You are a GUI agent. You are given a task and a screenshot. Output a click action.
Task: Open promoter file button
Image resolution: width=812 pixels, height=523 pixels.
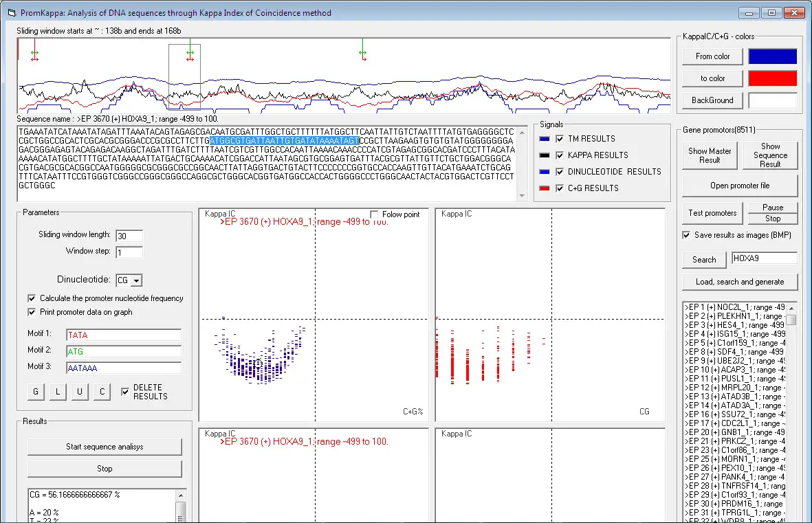tap(740, 186)
